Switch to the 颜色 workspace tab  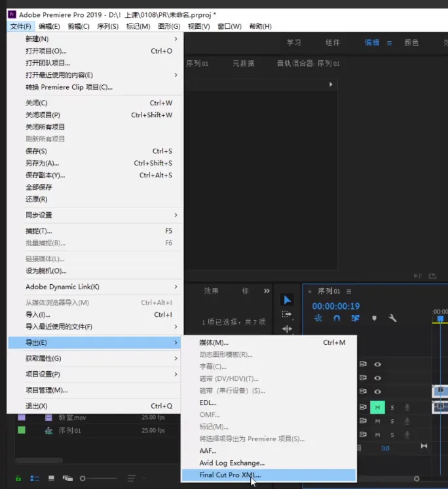pyautogui.click(x=411, y=43)
